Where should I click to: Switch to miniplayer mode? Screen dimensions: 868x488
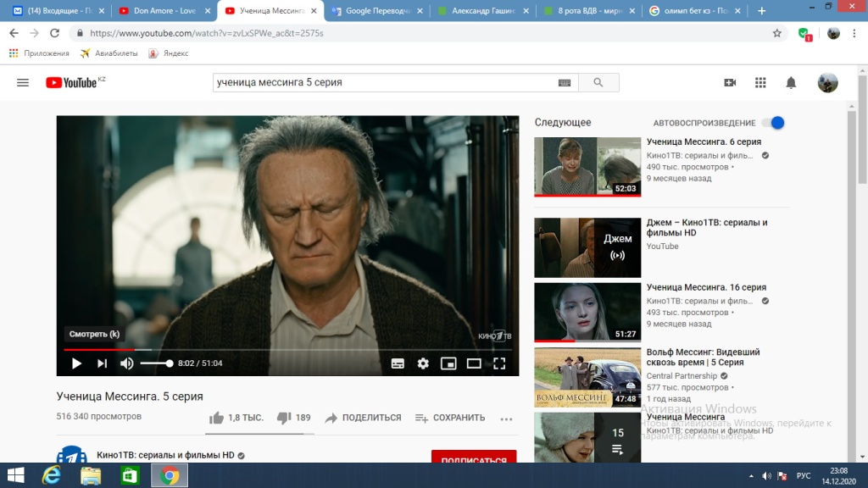448,363
